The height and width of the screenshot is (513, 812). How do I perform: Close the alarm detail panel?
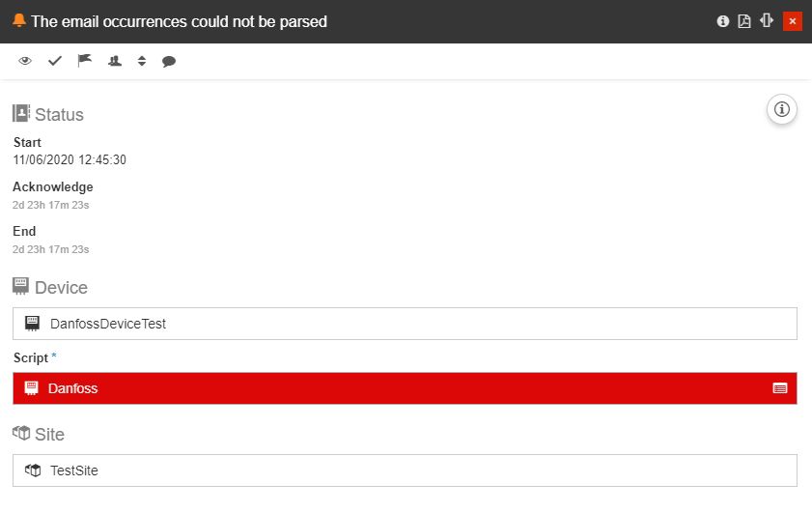coord(793,21)
